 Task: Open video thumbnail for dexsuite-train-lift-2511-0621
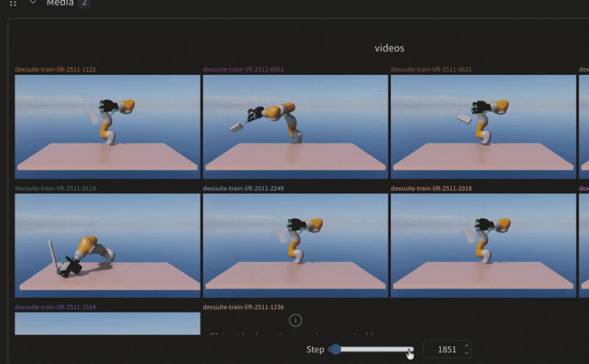[x=483, y=126]
